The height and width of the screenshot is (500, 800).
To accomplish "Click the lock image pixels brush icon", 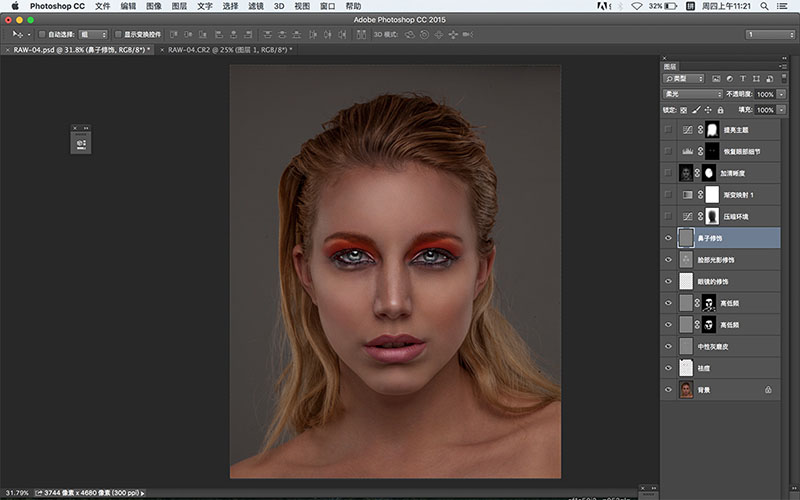I will tap(695, 109).
